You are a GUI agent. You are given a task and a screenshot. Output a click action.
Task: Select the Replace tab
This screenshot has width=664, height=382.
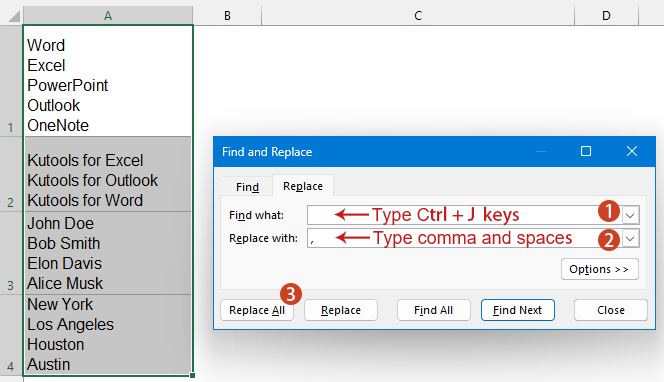(x=303, y=186)
